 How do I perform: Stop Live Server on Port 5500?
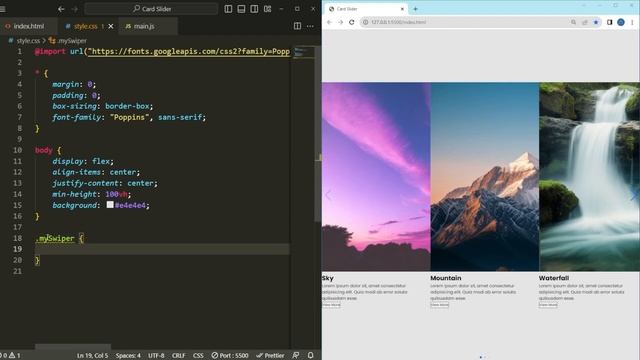pos(230,356)
